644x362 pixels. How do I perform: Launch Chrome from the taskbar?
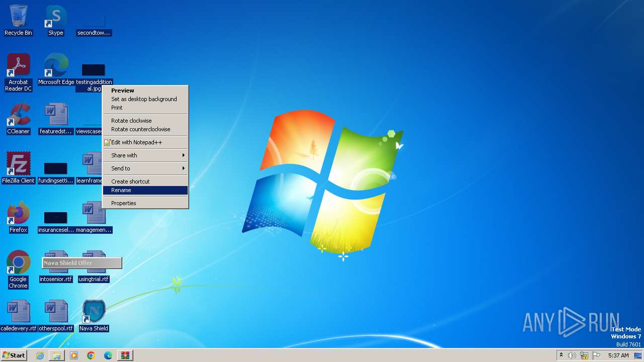click(x=91, y=355)
